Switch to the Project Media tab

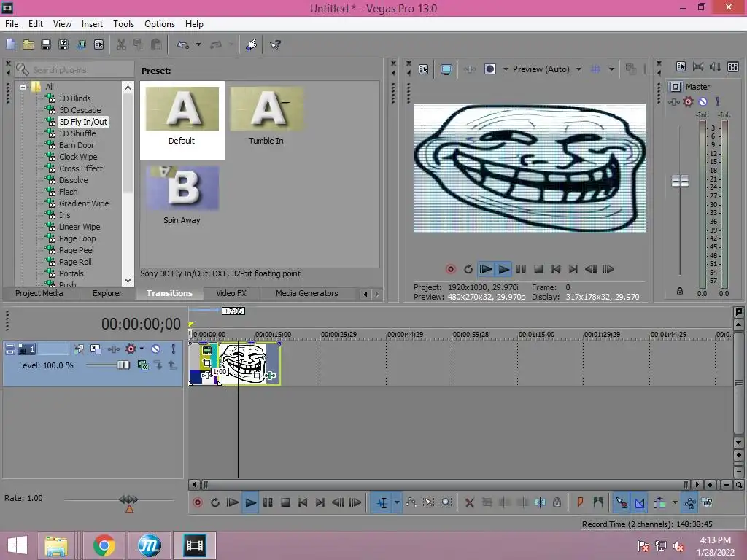[39, 293]
